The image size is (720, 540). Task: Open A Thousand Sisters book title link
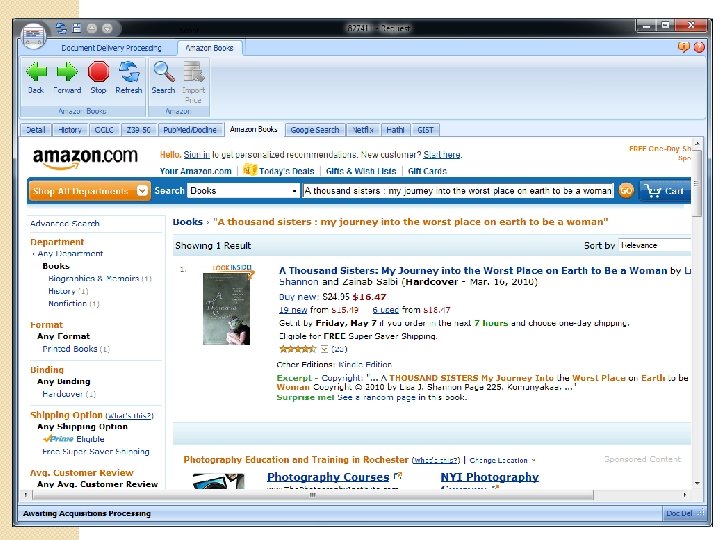[x=473, y=270]
